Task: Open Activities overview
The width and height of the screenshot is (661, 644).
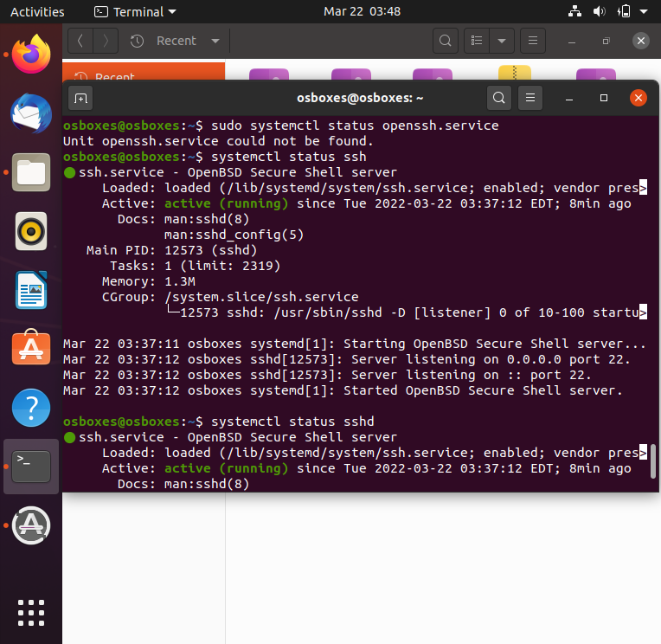Action: (x=37, y=12)
